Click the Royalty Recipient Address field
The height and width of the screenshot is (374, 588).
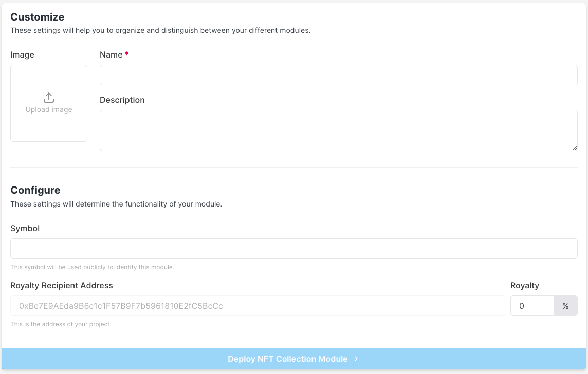pos(258,306)
